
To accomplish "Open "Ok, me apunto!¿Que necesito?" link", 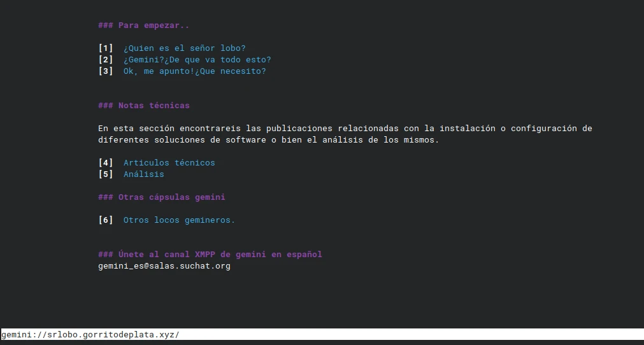I will [x=194, y=71].
